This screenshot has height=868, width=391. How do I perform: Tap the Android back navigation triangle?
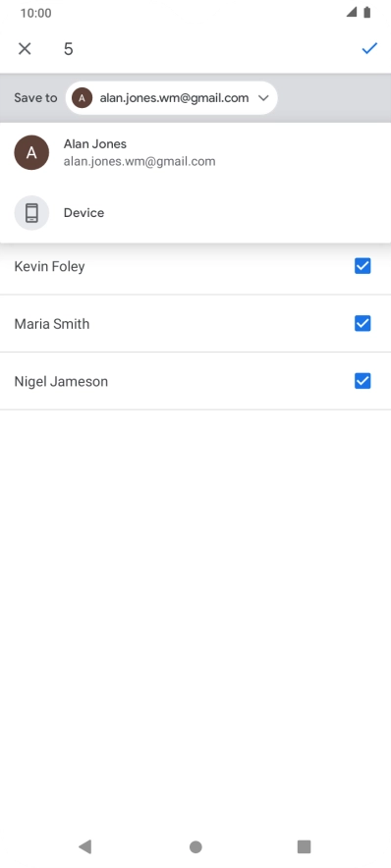click(84, 846)
